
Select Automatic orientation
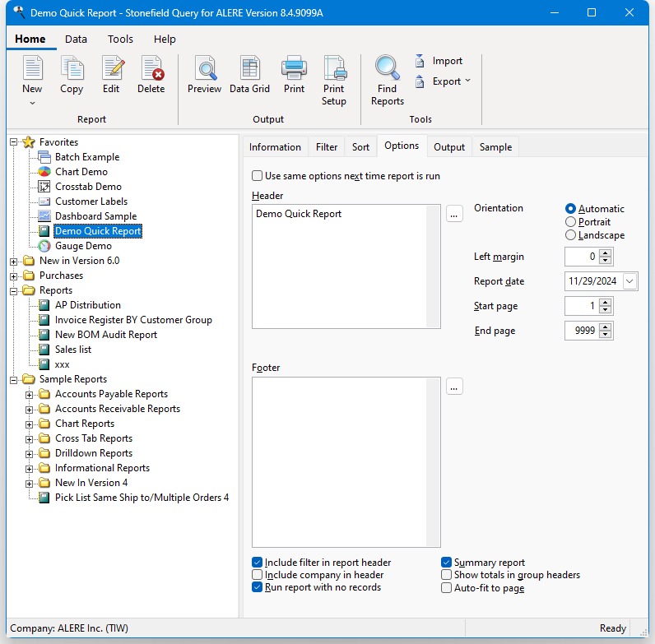coord(570,208)
